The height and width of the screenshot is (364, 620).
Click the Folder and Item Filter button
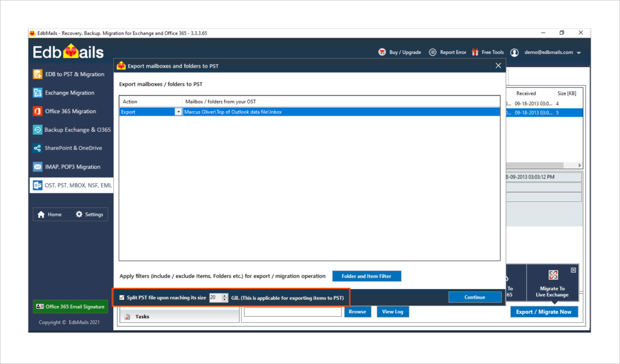tap(366, 276)
